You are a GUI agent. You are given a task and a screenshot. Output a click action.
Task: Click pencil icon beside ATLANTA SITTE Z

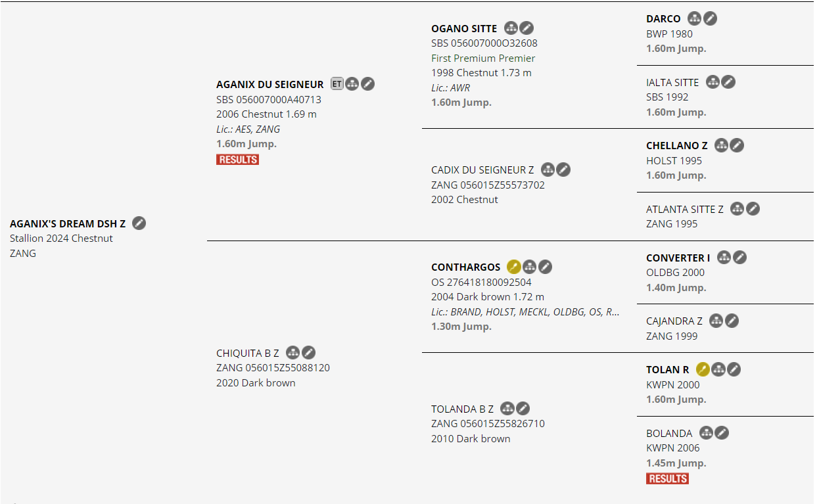[x=753, y=210]
